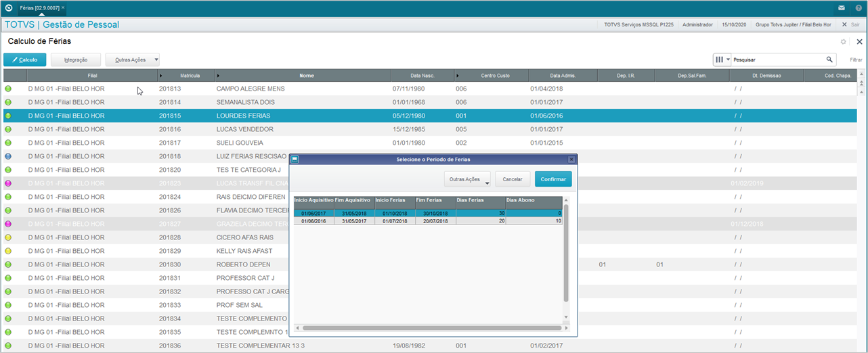Sort by Data Nasc. column header
Screen dimensions: 868x353
(422, 76)
